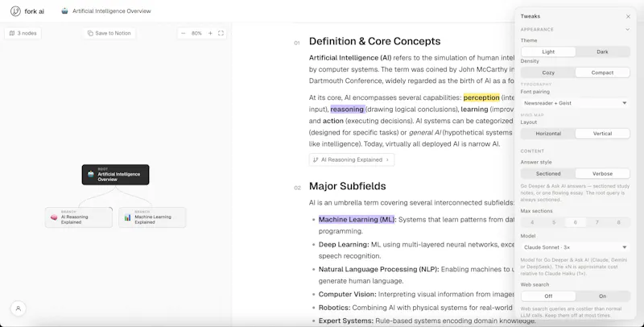
Task: Close the Tweaks panel
Action: (628, 16)
